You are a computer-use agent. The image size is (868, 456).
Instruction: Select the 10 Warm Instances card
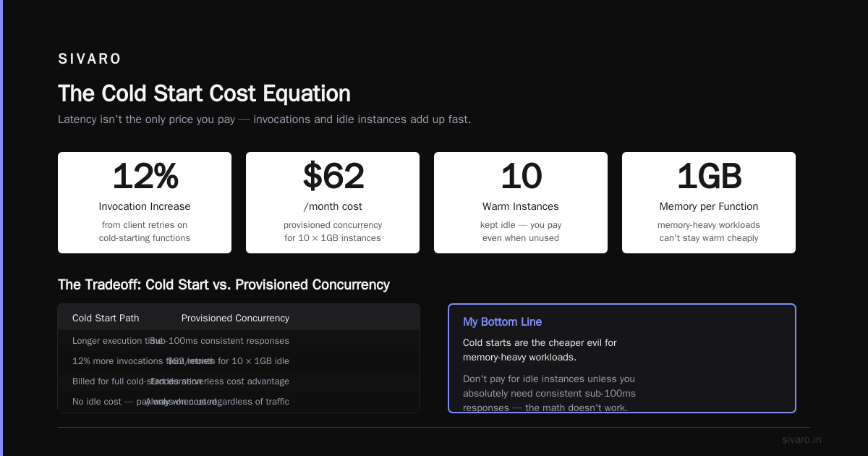[521, 203]
